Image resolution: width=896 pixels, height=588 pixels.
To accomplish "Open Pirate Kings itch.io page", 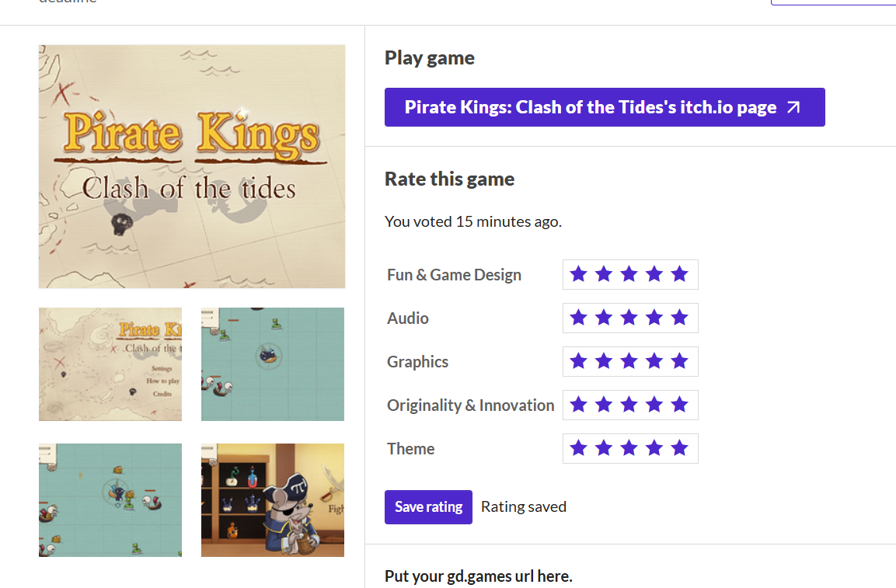I will (591, 107).
